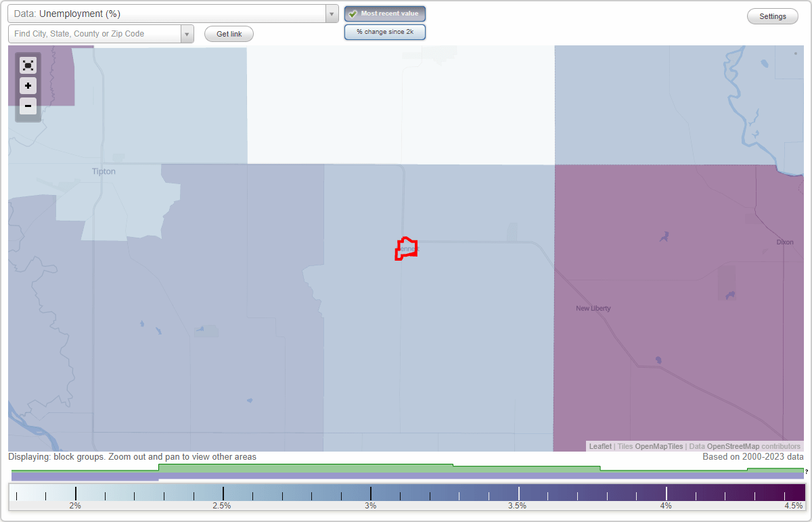Select the red-outlined area on the map

(406, 249)
